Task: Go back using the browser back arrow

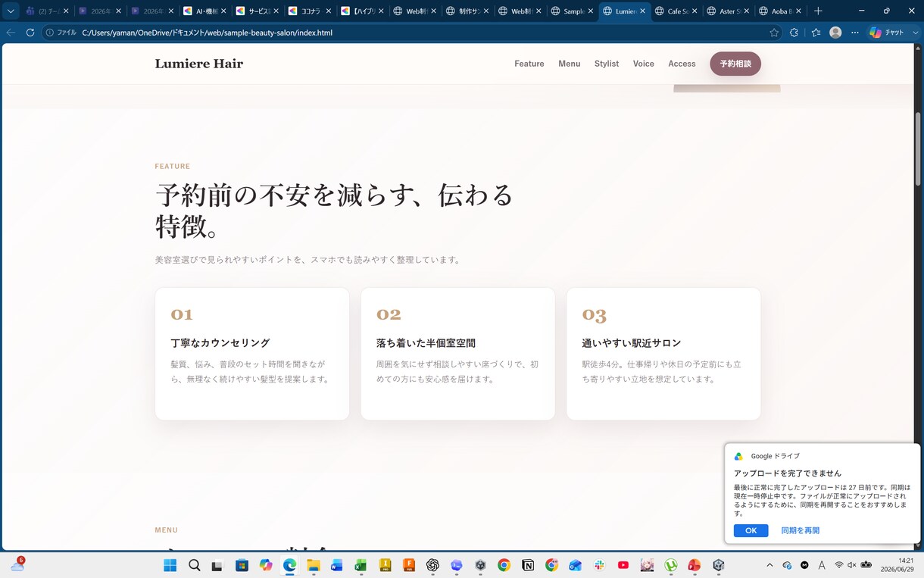Action: [x=11, y=33]
